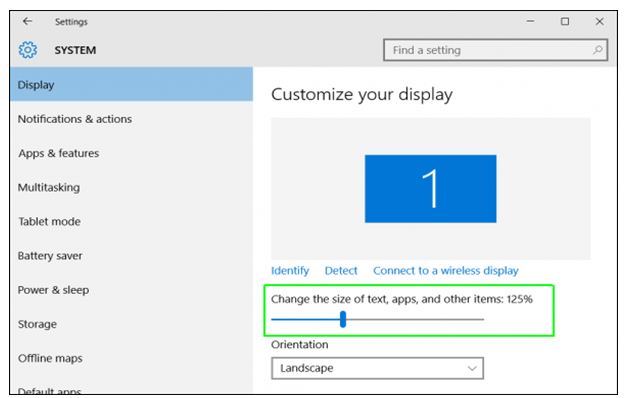Close the Settings window

tap(599, 21)
